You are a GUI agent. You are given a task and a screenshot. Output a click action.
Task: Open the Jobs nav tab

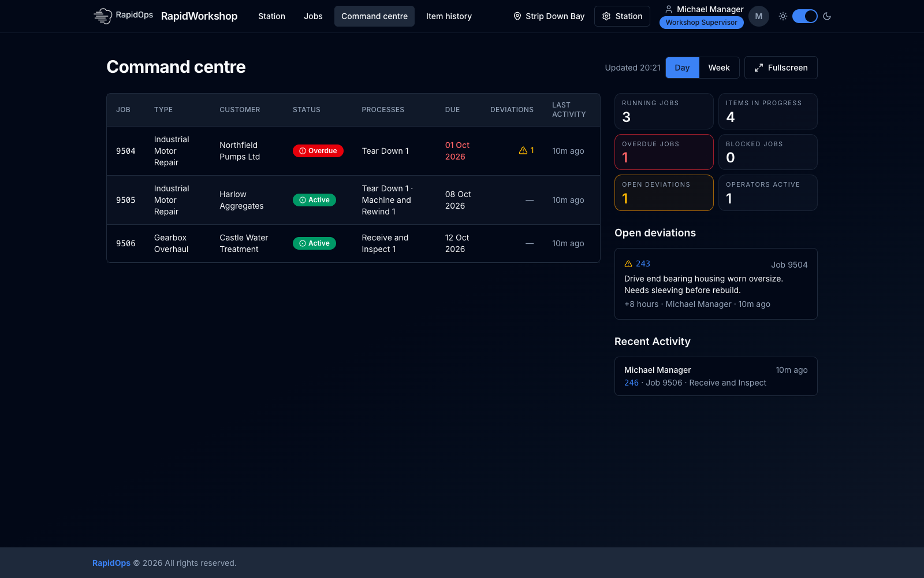(x=313, y=16)
